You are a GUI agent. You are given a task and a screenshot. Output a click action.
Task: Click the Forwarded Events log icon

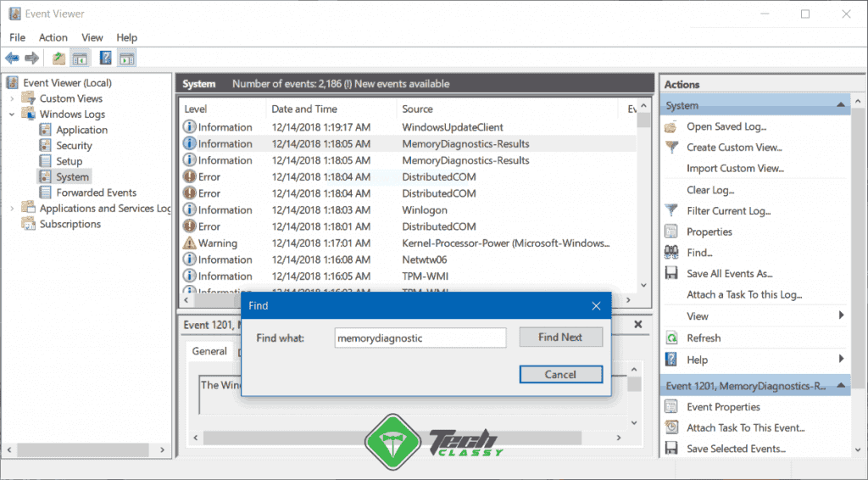(x=46, y=193)
